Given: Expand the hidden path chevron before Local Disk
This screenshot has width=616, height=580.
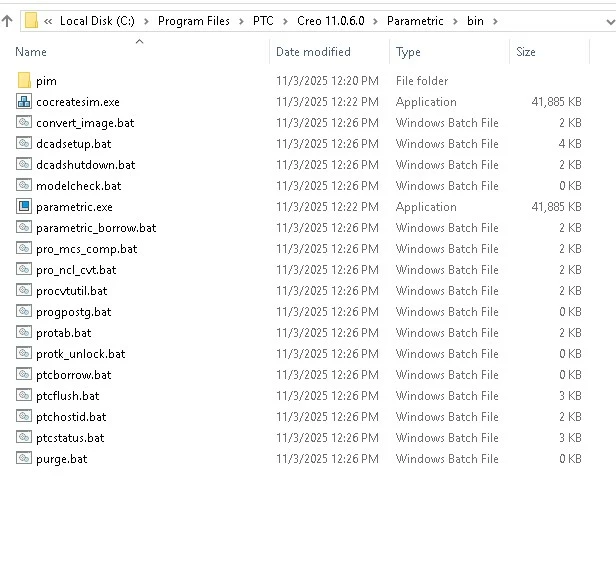Looking at the screenshot, I should [48, 21].
